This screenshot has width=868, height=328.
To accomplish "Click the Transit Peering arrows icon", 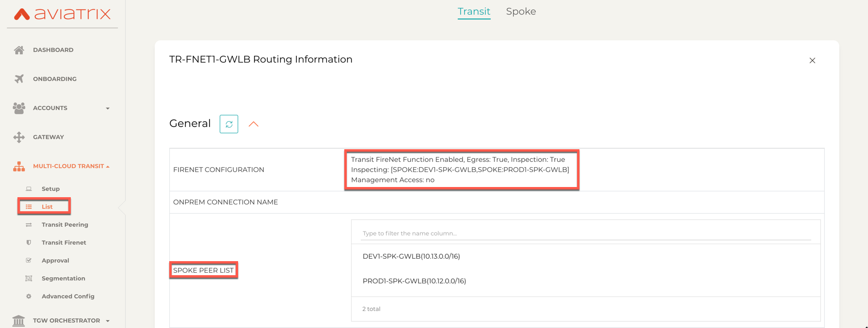I will (29, 225).
